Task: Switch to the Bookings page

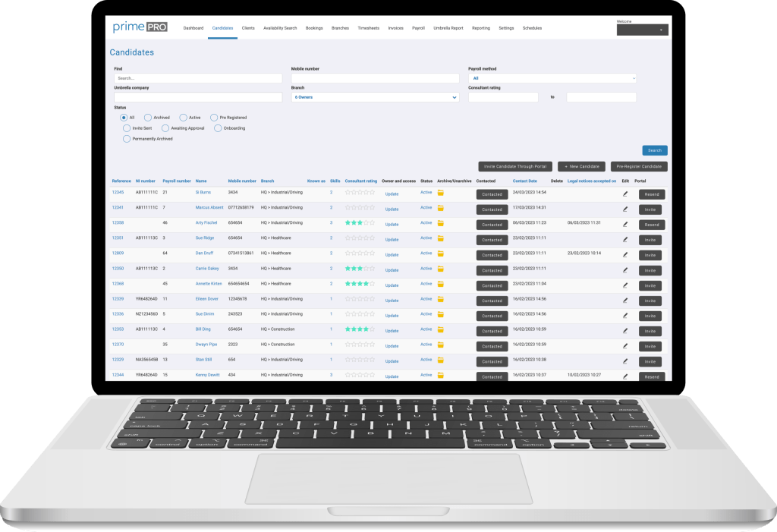Action: pos(314,28)
